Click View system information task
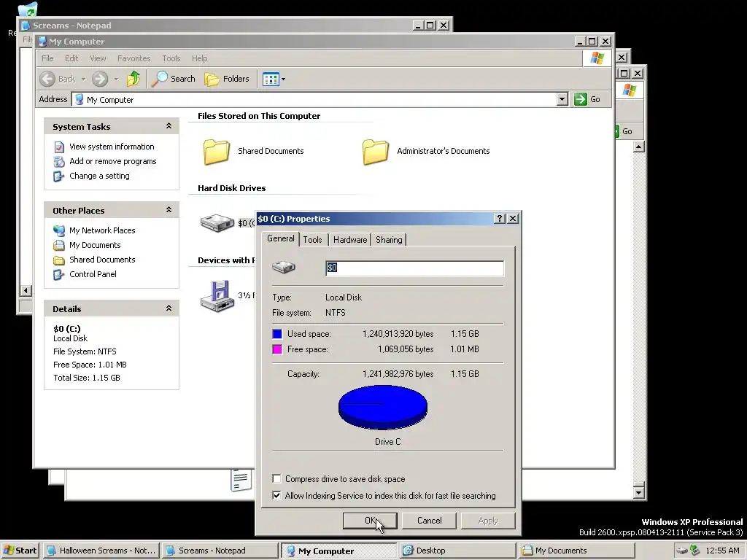The width and height of the screenshot is (747, 560). [x=112, y=147]
